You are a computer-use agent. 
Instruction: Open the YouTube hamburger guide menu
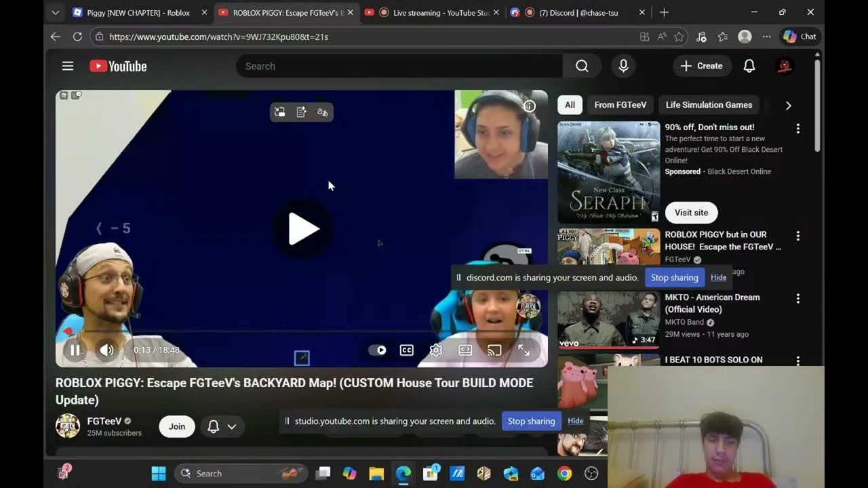67,66
